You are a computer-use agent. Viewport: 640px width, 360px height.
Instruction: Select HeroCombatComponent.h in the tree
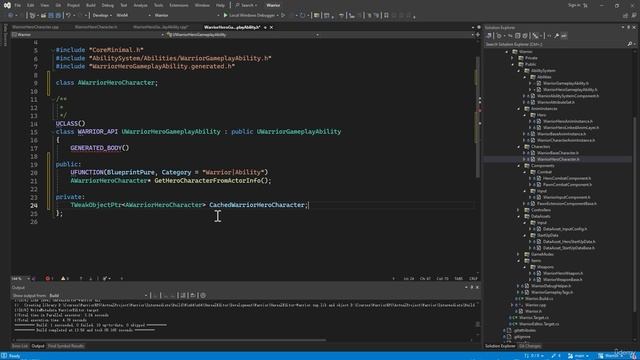(567, 178)
